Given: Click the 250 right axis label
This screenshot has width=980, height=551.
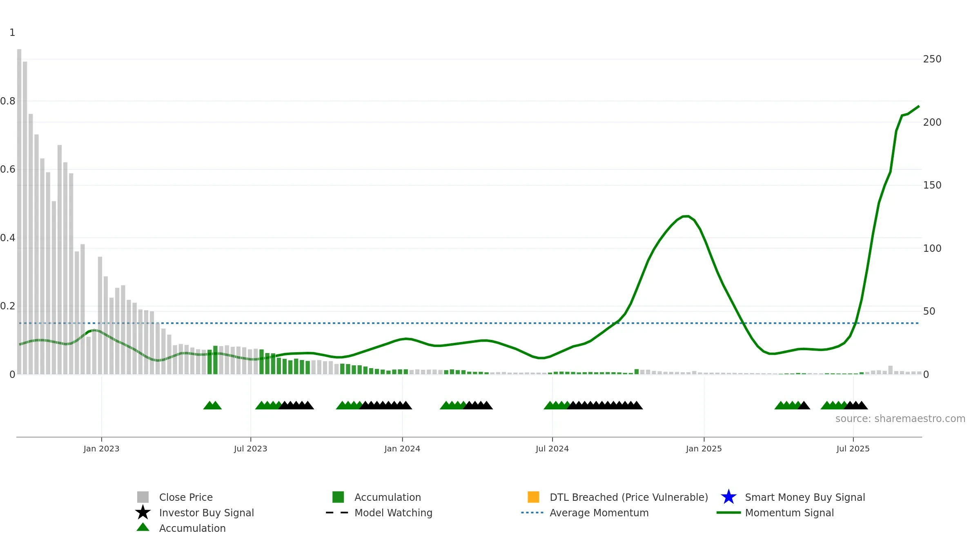Looking at the screenshot, I should (x=932, y=59).
